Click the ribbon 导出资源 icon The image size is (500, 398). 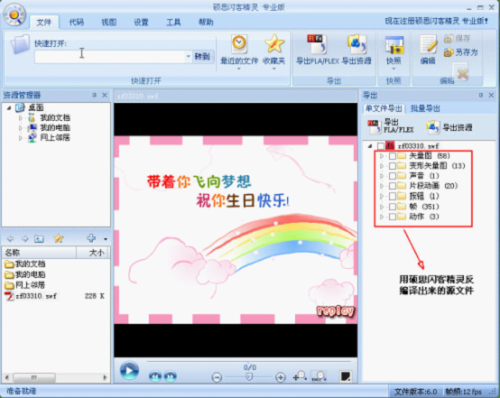pyautogui.click(x=356, y=44)
